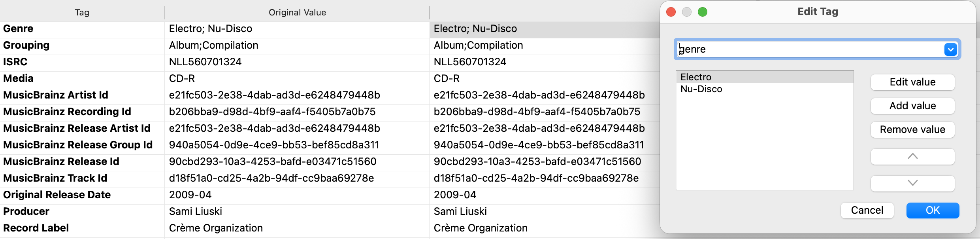Move selected value down with arrow button

[x=912, y=183]
